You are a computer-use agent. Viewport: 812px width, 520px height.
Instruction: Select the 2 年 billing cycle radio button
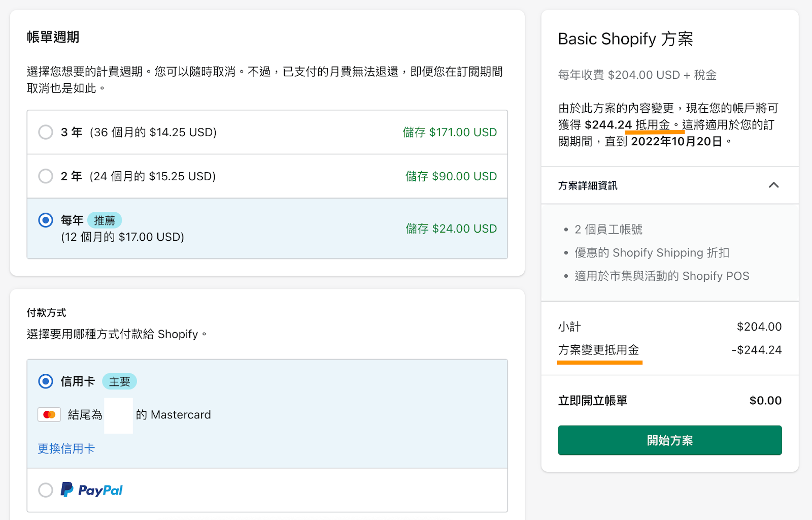(46, 176)
